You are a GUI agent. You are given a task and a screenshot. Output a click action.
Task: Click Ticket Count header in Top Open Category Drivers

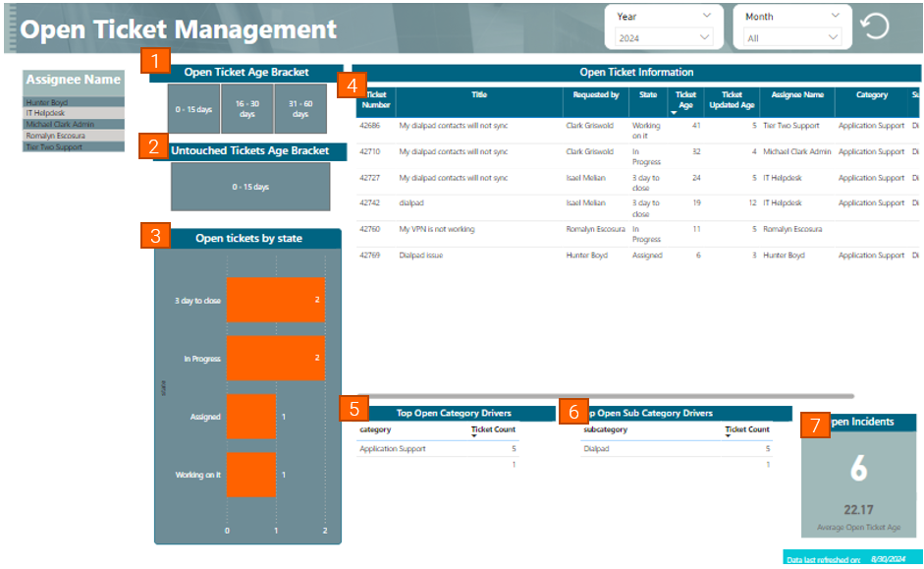pyautogui.click(x=495, y=429)
